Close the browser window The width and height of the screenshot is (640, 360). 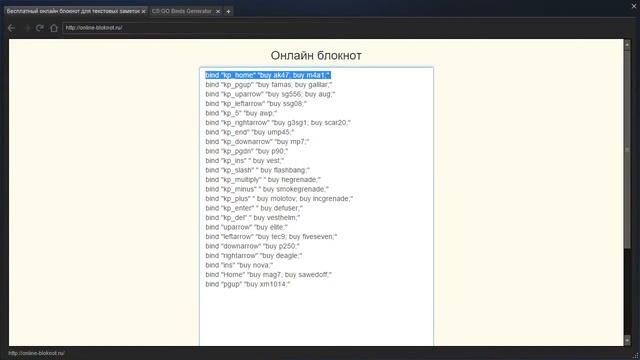(x=634, y=6)
